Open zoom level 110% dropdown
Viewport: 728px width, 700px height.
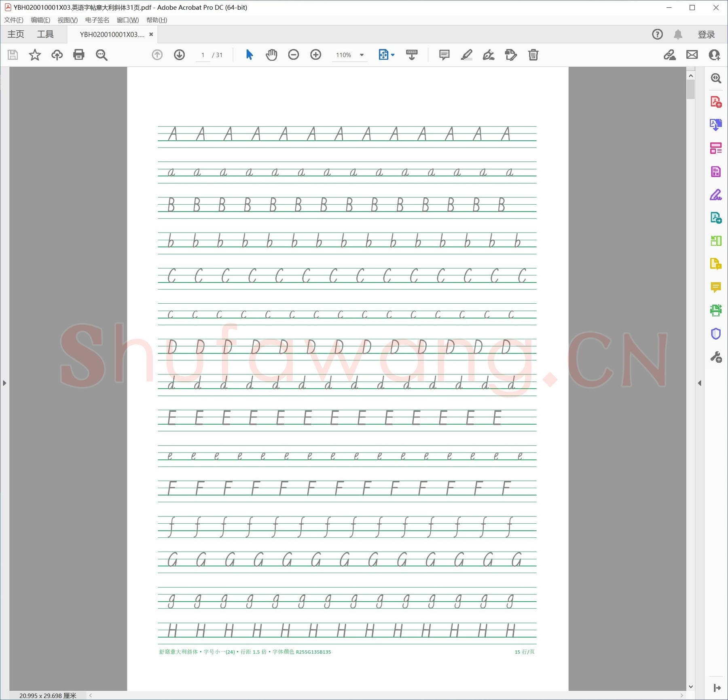point(350,55)
